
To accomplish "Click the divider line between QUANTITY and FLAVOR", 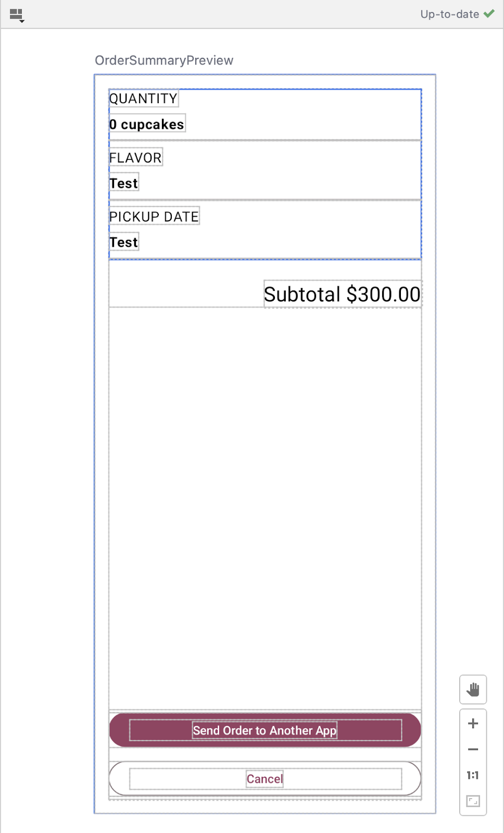I will pos(265,141).
